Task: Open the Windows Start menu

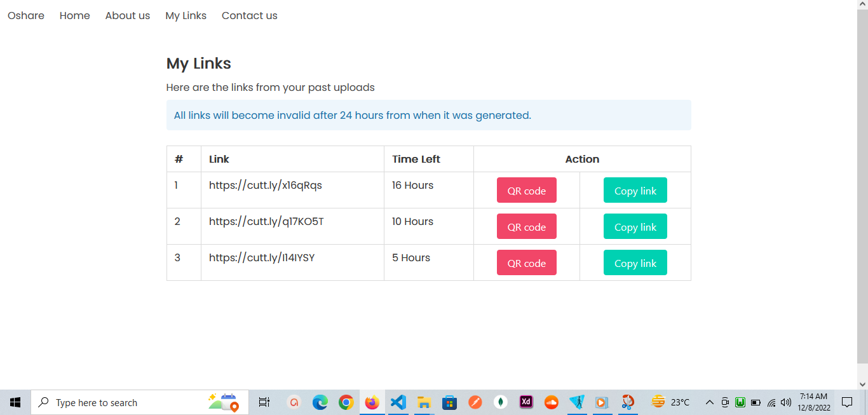Action: click(15, 402)
